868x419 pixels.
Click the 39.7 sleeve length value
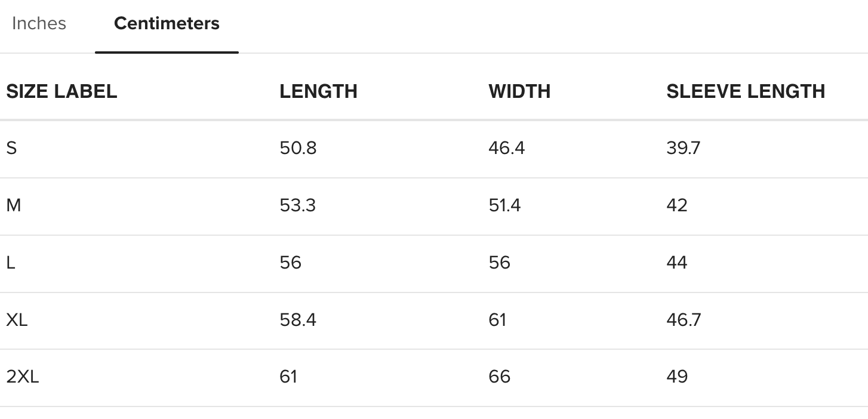pyautogui.click(x=683, y=148)
